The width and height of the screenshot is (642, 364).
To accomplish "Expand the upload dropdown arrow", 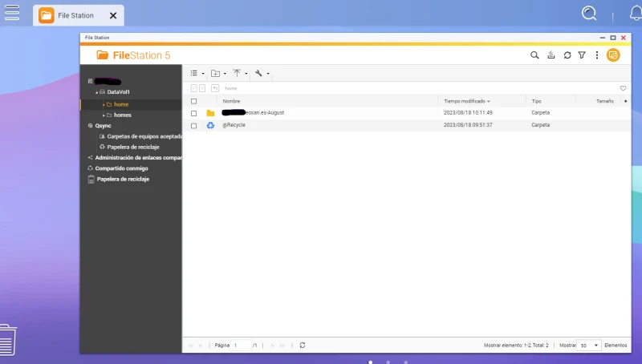I will [246, 74].
